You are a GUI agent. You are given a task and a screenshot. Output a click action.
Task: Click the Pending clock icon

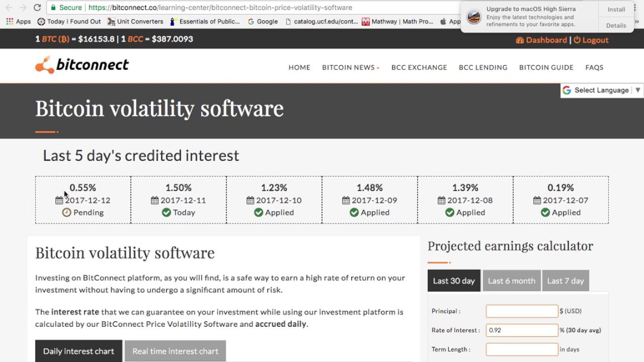pos(66,212)
